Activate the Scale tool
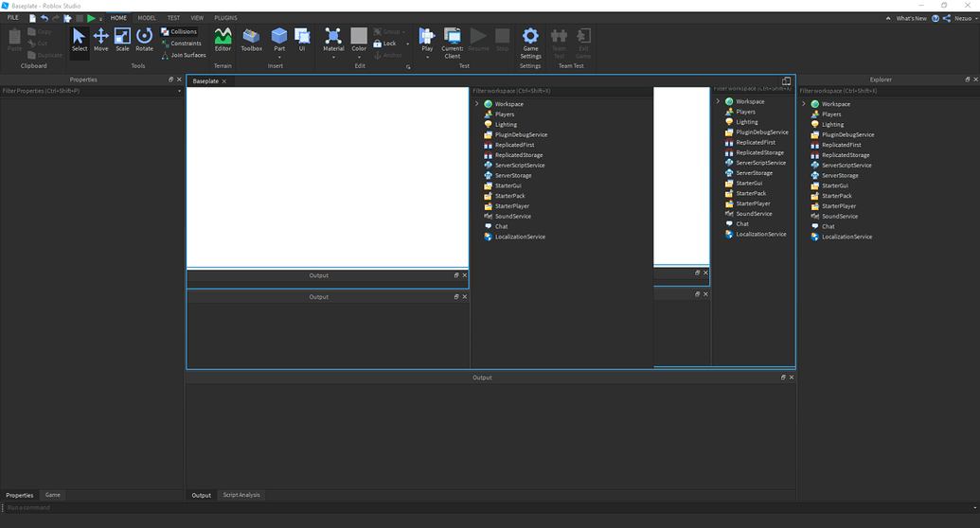 click(x=122, y=40)
